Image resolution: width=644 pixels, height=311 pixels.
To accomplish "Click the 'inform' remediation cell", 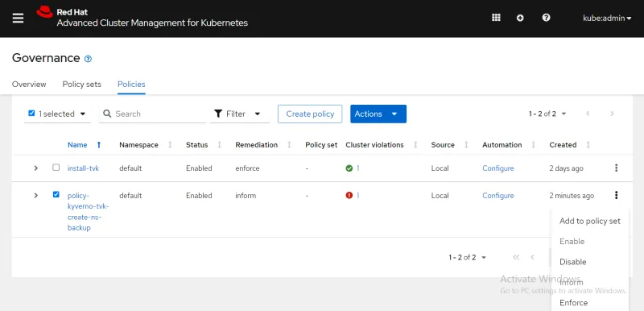I will pos(246,196).
